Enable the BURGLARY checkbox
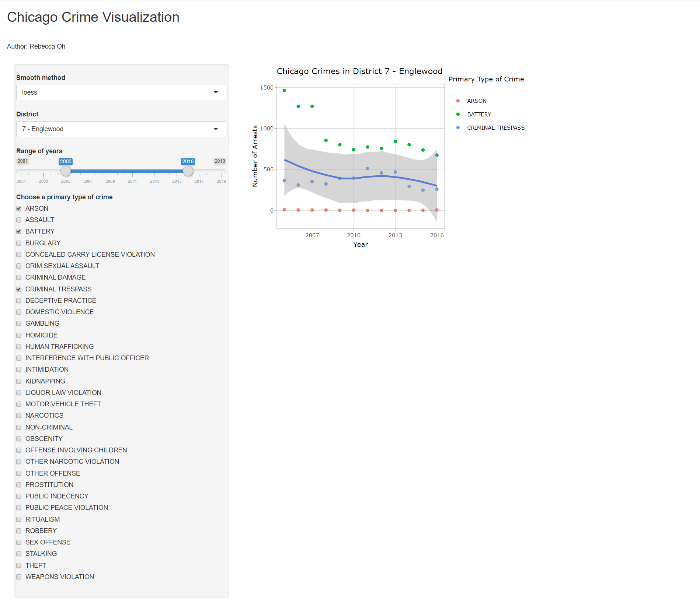The width and height of the screenshot is (700, 606). [19, 243]
